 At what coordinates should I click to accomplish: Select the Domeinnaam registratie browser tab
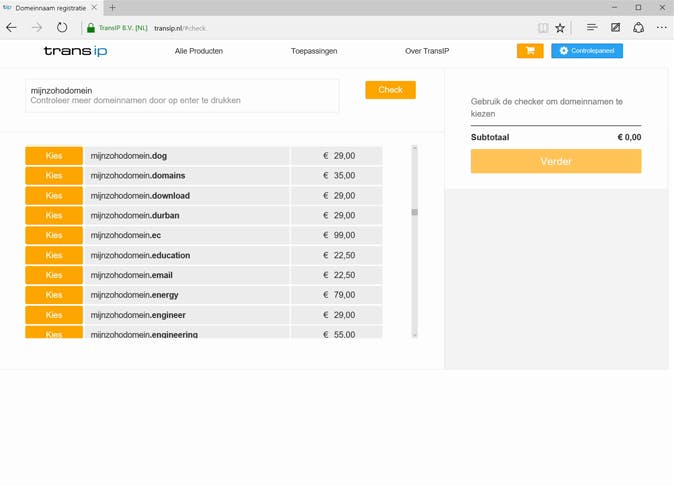coord(51,8)
